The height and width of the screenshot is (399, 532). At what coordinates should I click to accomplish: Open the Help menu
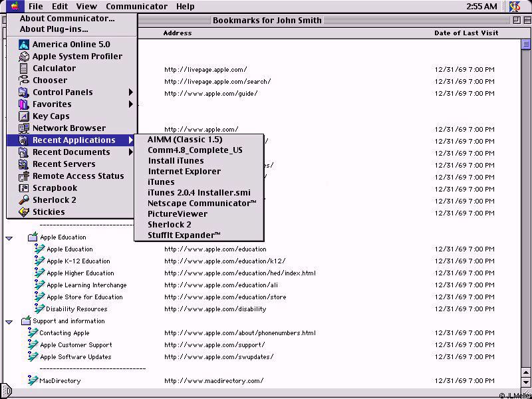186,6
